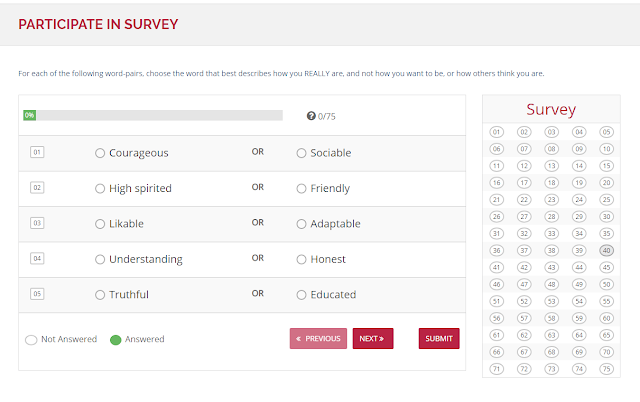
Task: Choose Truthful for question 05
Action: pyautogui.click(x=100, y=295)
